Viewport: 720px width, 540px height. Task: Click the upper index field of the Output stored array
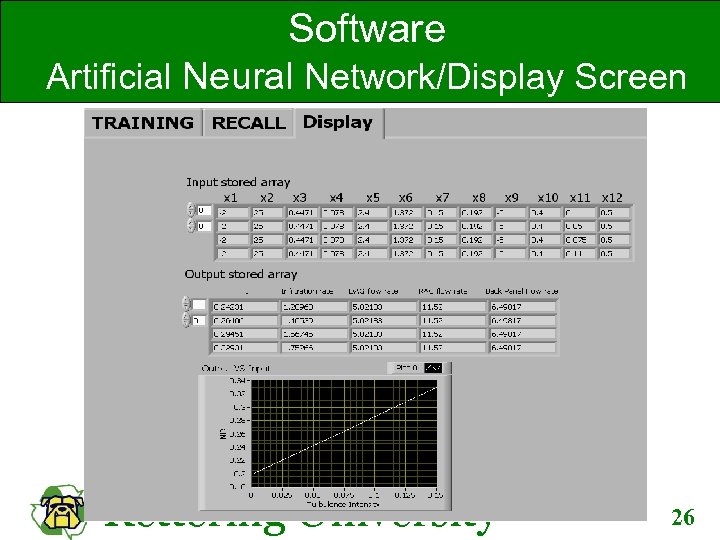pos(199,304)
